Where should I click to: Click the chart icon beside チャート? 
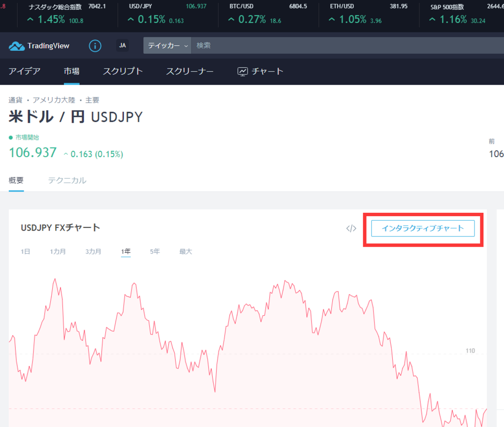click(243, 71)
